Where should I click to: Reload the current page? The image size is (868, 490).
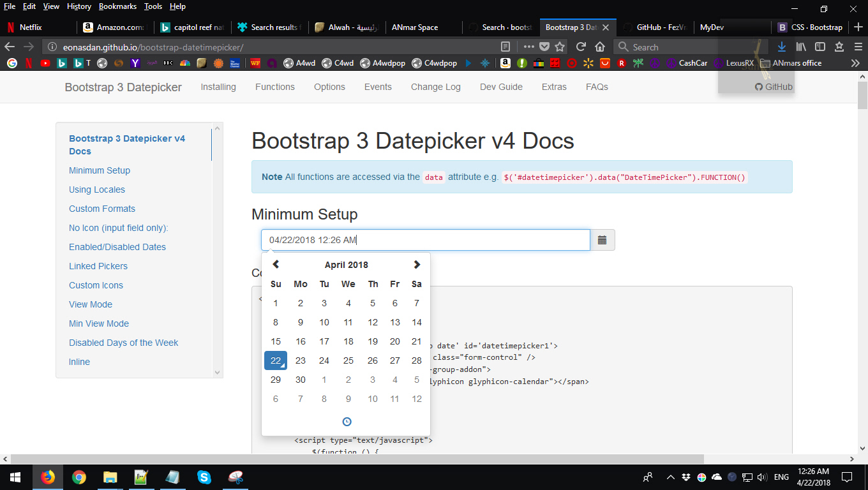point(580,47)
